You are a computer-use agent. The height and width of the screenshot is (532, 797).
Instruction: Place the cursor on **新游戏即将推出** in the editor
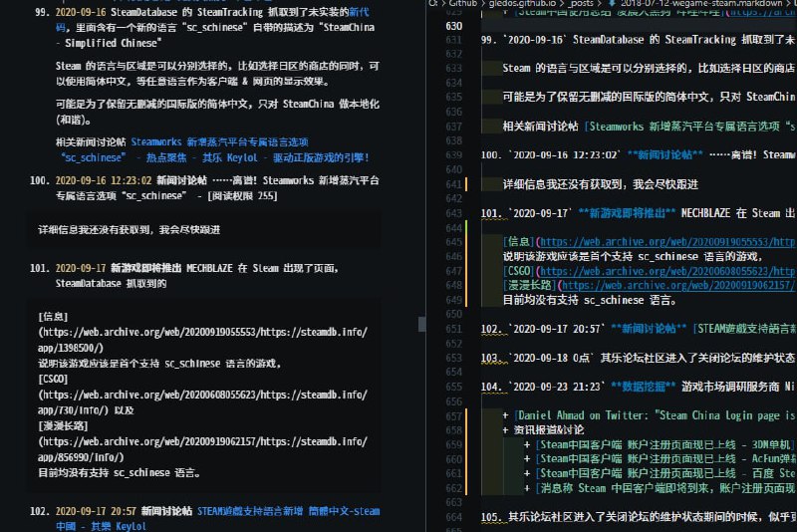point(626,213)
